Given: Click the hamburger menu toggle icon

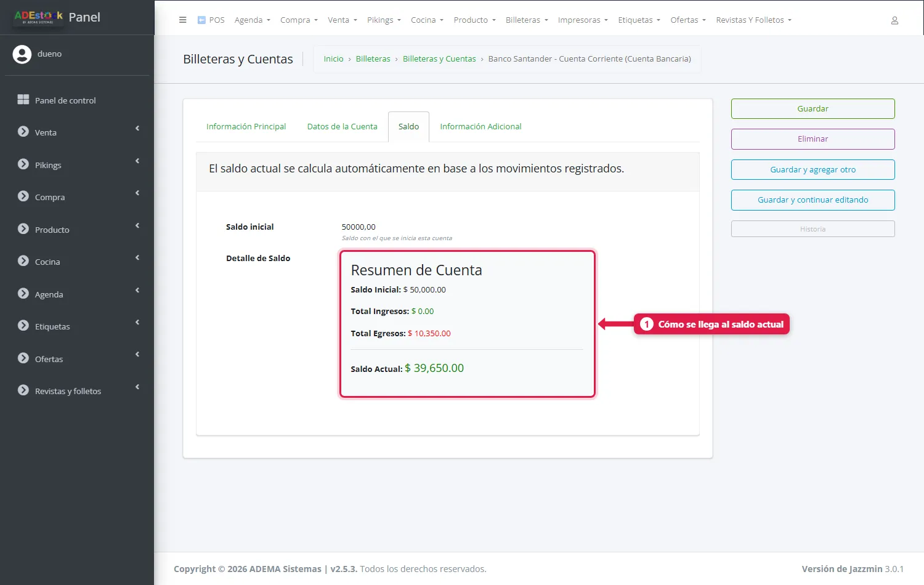Looking at the screenshot, I should coord(182,20).
